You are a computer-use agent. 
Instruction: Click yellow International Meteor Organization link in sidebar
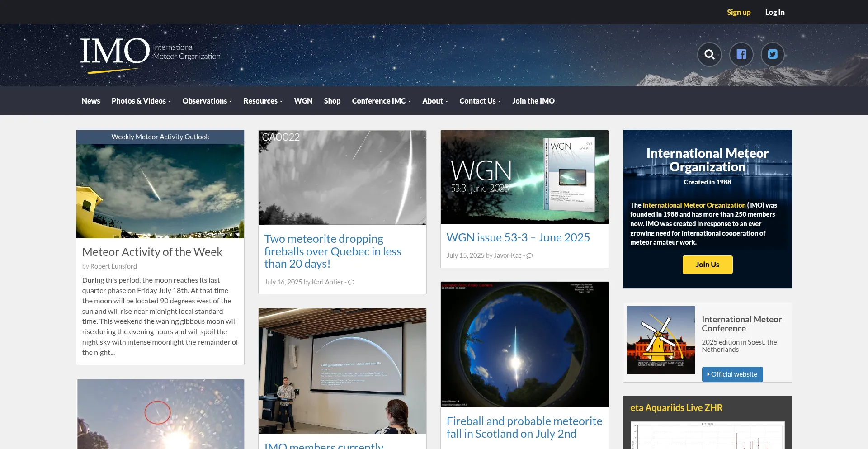pos(694,205)
